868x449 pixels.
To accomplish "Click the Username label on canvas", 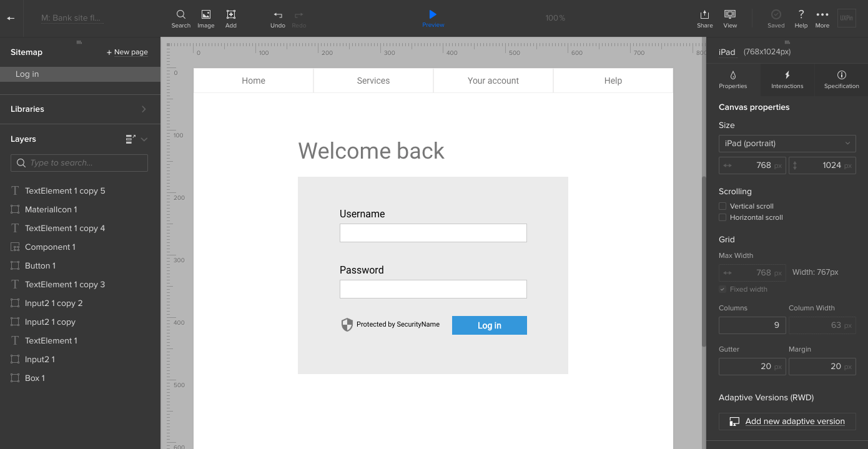I will (x=362, y=214).
